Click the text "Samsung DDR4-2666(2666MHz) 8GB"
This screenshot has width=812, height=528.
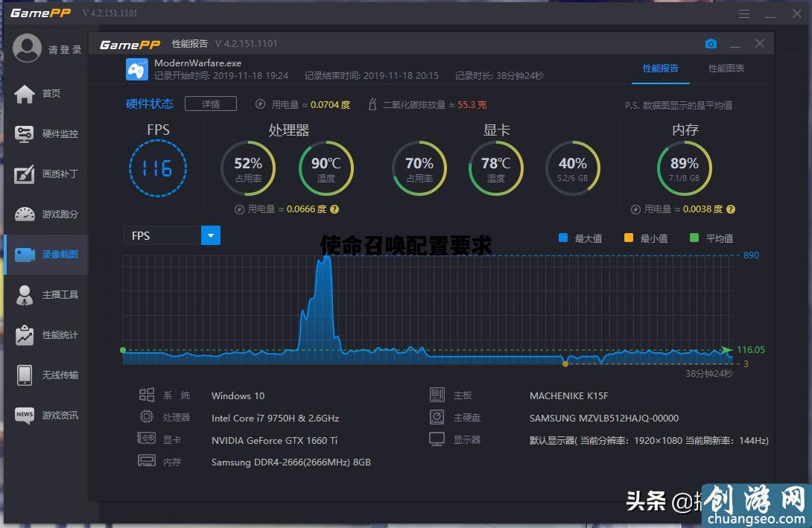291,462
